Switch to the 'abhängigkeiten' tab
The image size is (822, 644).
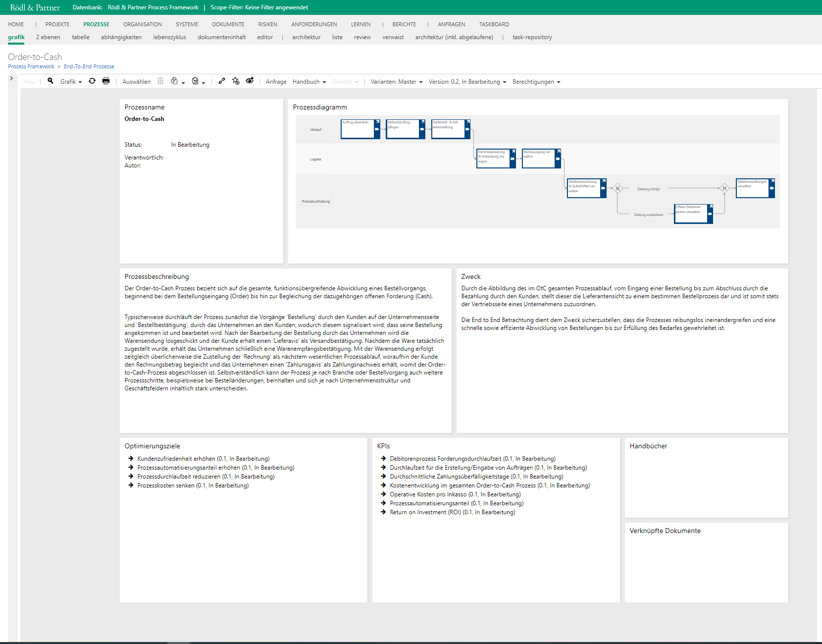click(121, 37)
